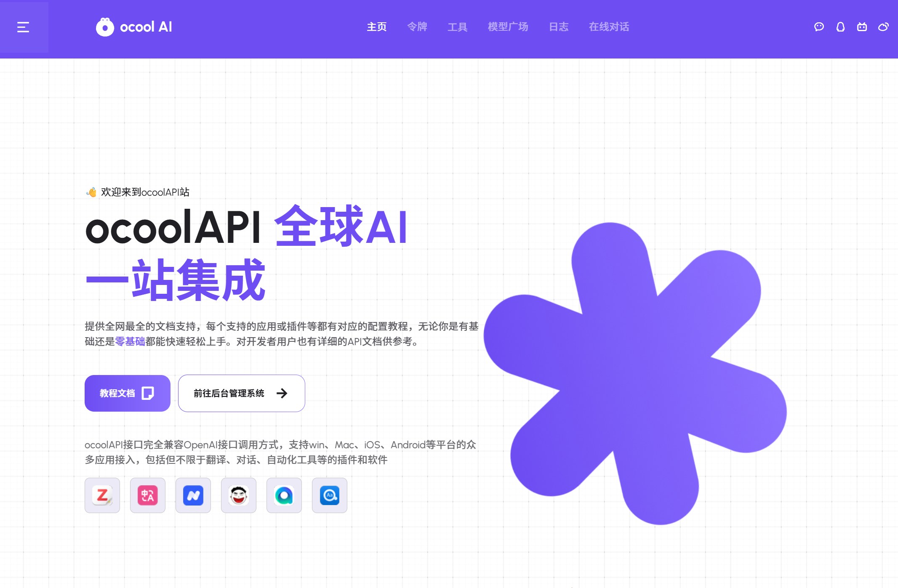The width and height of the screenshot is (898, 588).
Task: Click the 欢迎来到ocoolAPI站 greeting text
Action: pos(145,192)
